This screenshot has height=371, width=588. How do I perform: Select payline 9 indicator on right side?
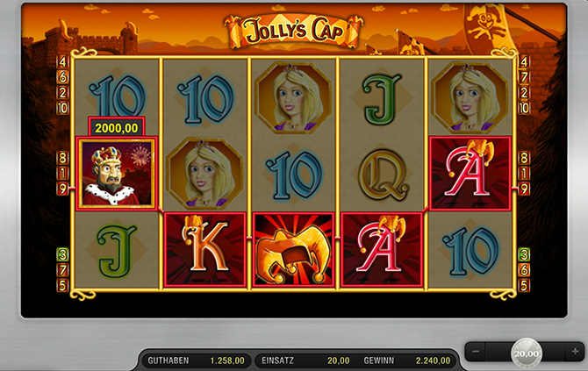pos(524,188)
